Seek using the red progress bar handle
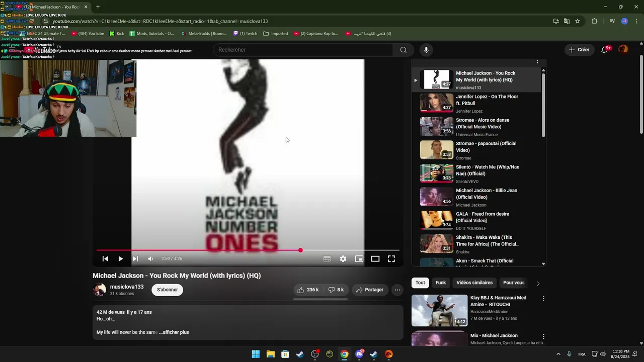This screenshot has height=362, width=644. (x=300, y=250)
